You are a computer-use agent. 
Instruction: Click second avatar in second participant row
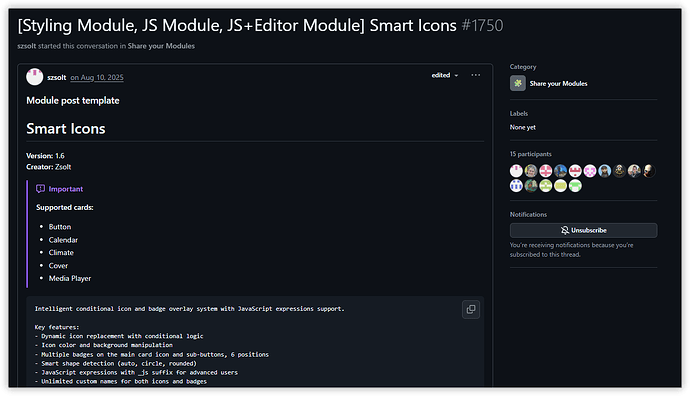pyautogui.click(x=531, y=186)
